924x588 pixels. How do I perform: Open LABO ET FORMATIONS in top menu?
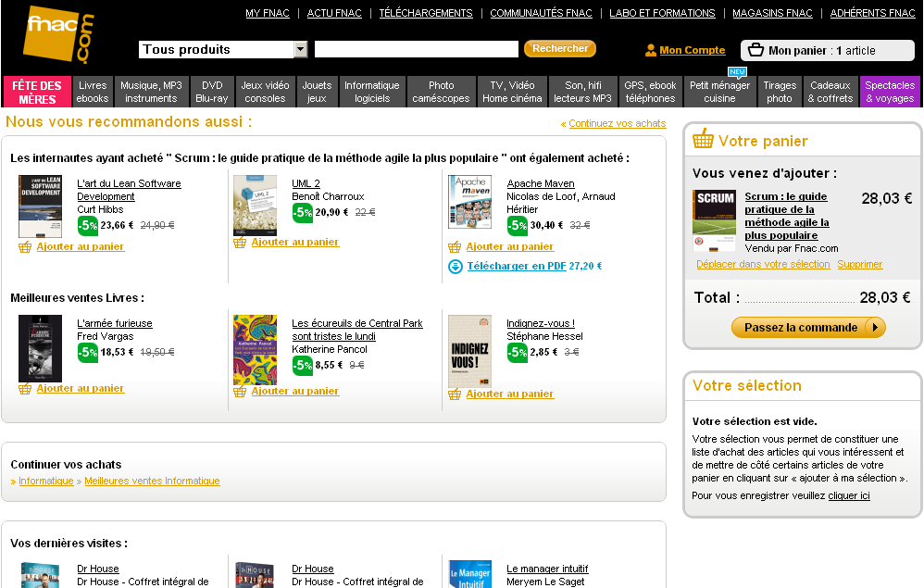[x=662, y=13]
